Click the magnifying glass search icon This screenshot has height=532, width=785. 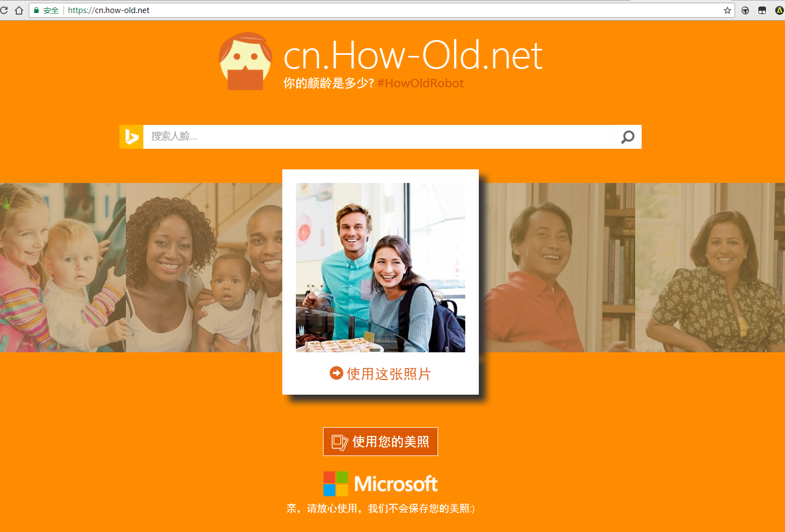point(628,137)
